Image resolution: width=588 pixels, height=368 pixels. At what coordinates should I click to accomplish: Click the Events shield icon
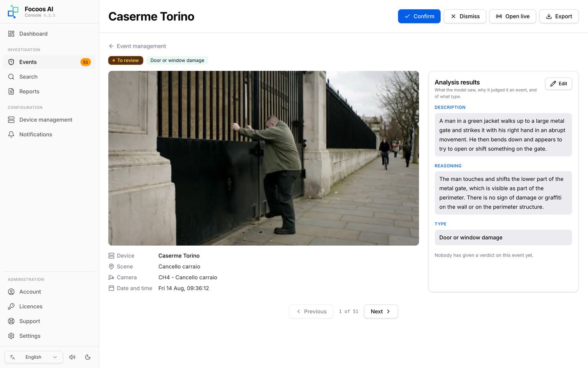point(11,62)
